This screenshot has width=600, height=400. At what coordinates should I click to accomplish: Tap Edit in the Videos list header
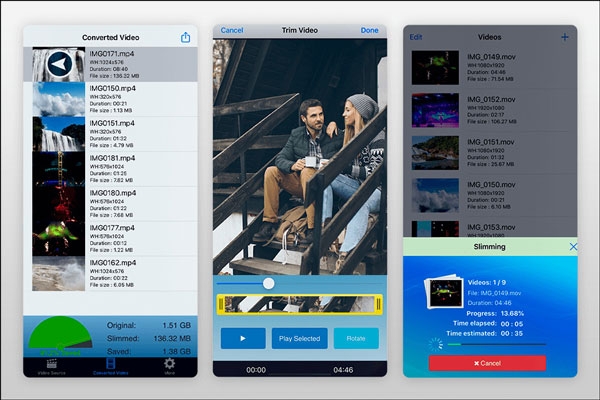(x=416, y=37)
